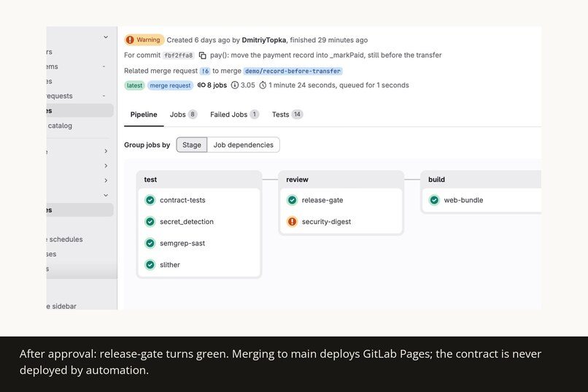
Task: Open commit fbf2ffa8 link
Action: click(x=179, y=55)
